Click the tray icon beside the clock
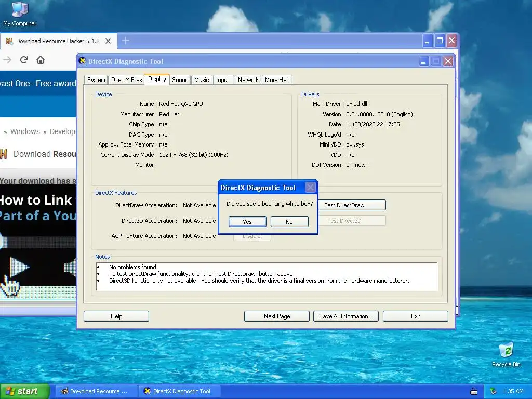The image size is (532, 399). click(494, 391)
